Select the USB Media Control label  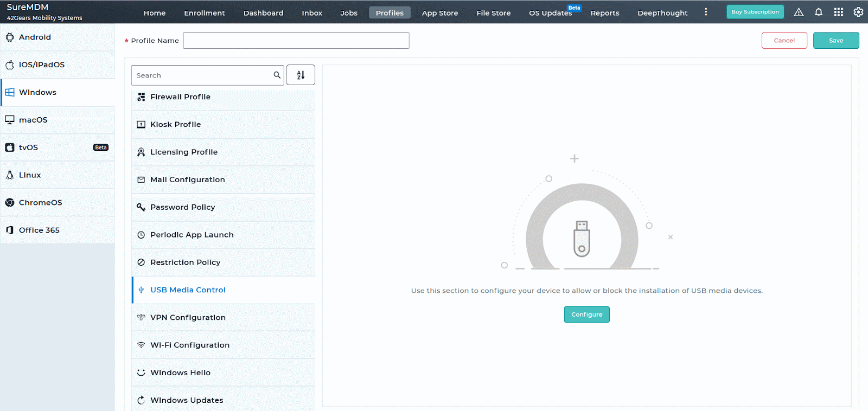click(188, 290)
